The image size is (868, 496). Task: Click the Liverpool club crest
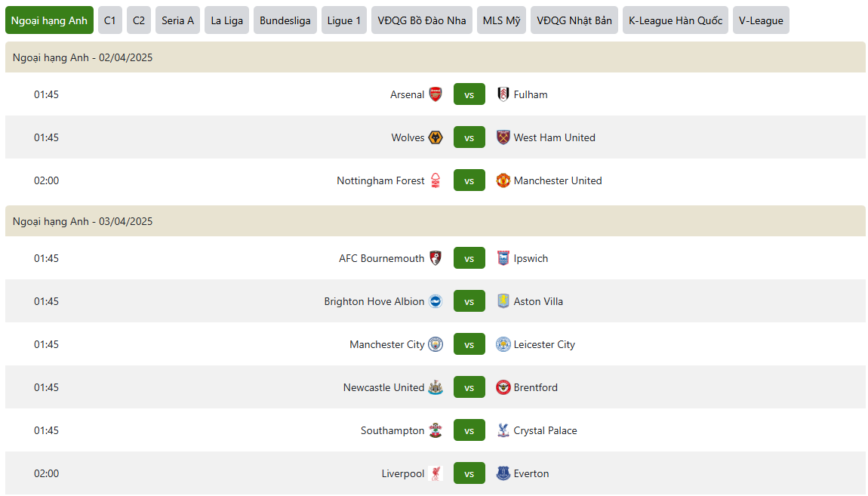click(x=436, y=473)
